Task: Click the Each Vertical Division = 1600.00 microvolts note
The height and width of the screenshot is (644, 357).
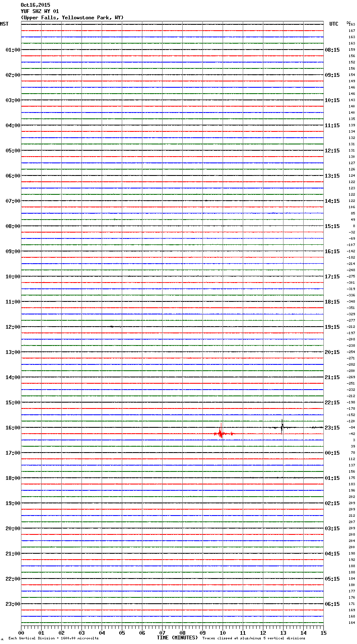Action: 53,638
